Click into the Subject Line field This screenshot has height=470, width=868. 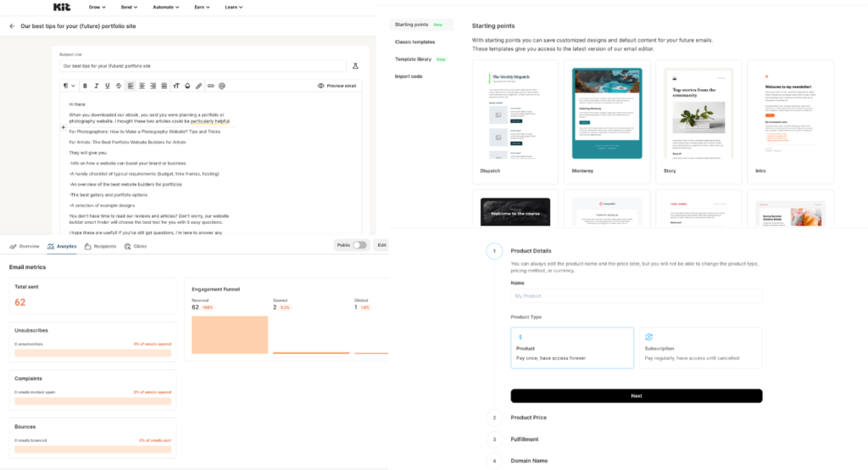[x=203, y=66]
